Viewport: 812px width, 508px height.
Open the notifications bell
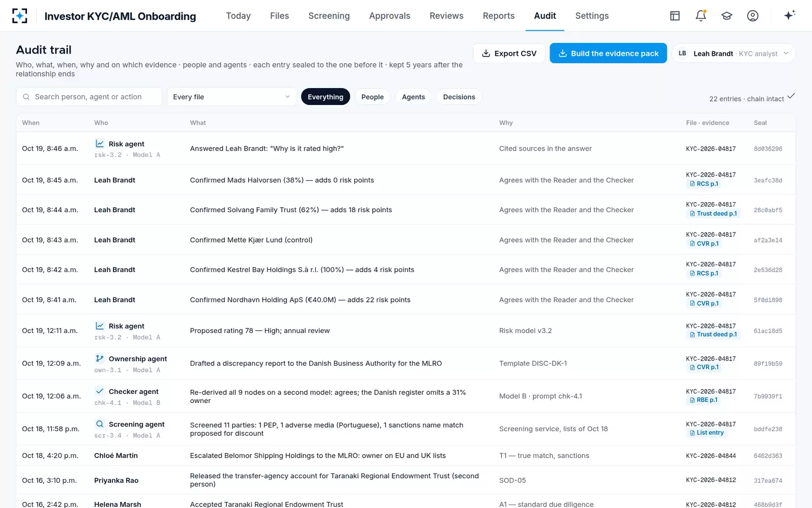pyautogui.click(x=701, y=16)
